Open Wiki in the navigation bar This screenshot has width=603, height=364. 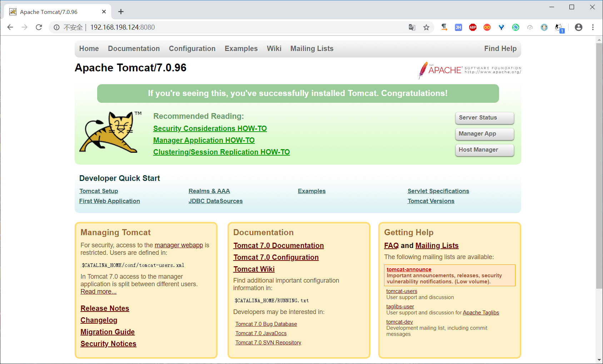(274, 49)
